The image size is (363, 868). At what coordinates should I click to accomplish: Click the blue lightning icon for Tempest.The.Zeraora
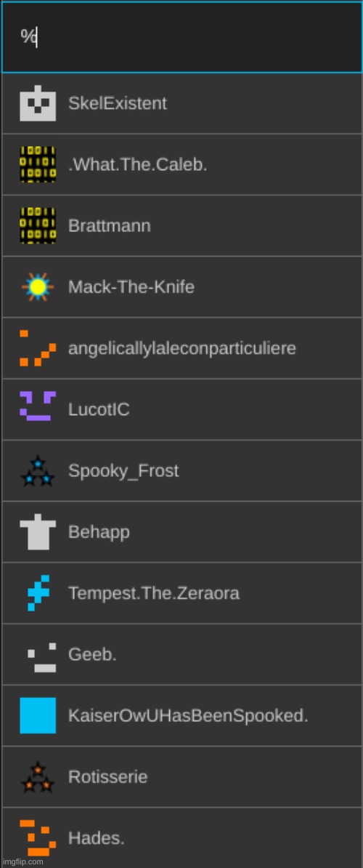tap(38, 593)
